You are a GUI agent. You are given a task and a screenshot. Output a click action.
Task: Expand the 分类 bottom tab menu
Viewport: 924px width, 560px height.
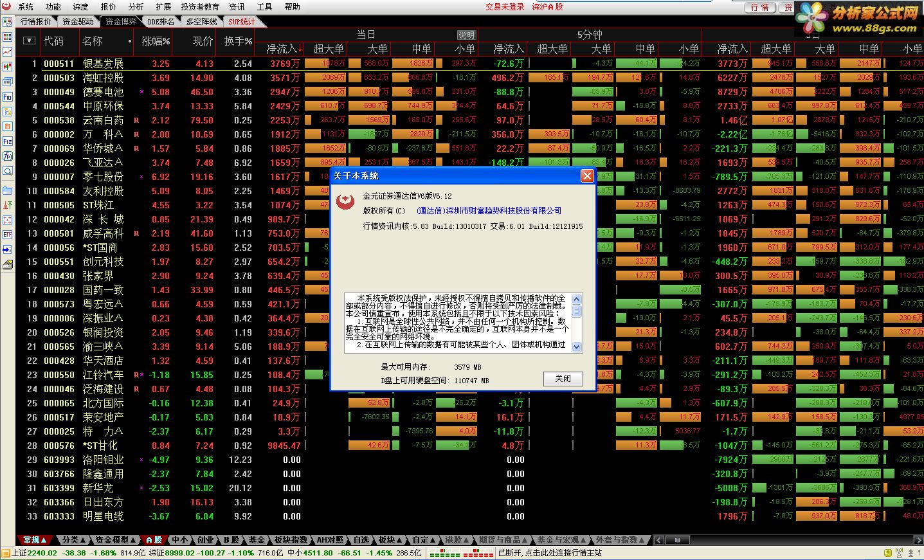click(74, 540)
